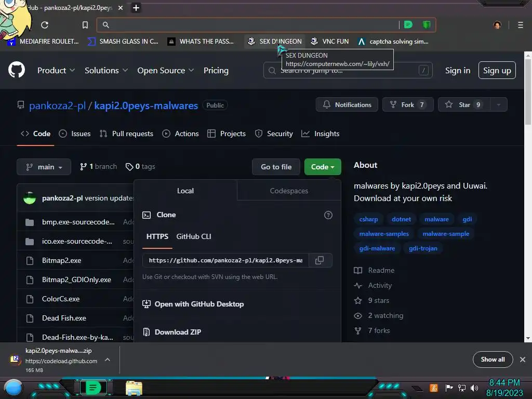
Task: Star the repository
Action: (464, 104)
